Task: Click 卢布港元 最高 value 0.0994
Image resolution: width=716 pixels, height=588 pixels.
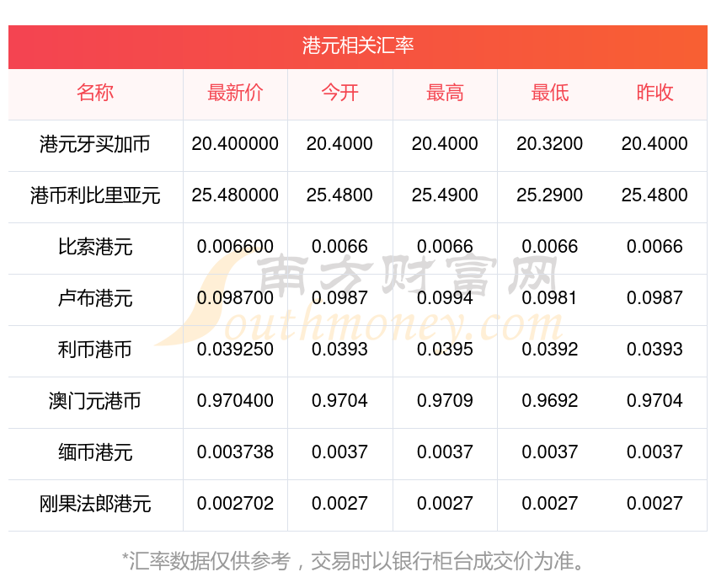Action: [445, 298]
